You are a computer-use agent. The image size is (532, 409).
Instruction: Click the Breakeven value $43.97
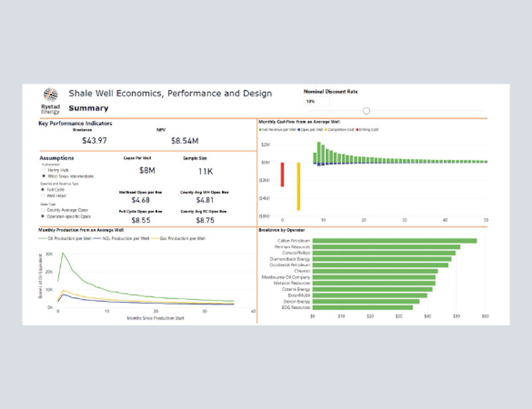[95, 141]
